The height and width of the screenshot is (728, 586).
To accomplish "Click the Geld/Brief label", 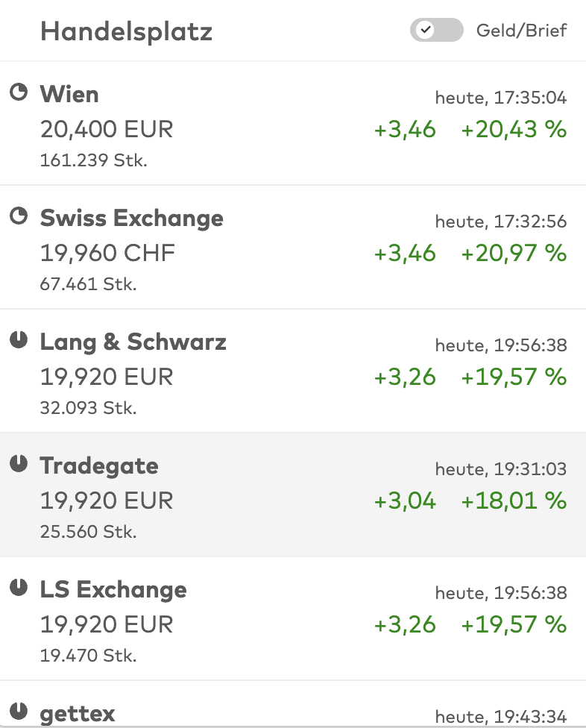I will [521, 31].
